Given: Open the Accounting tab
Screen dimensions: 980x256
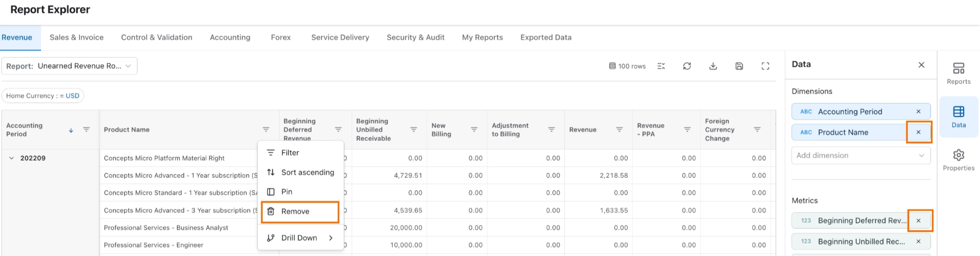Looking at the screenshot, I should pyautogui.click(x=230, y=38).
